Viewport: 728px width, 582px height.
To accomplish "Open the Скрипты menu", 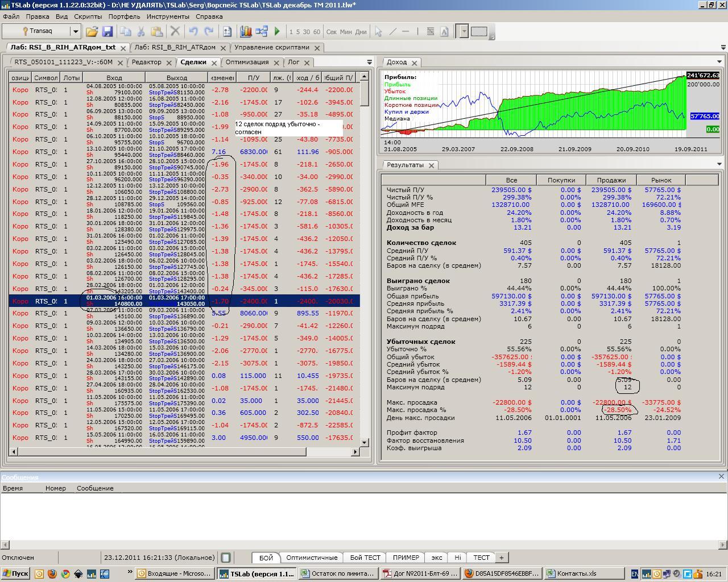I will click(x=88, y=16).
